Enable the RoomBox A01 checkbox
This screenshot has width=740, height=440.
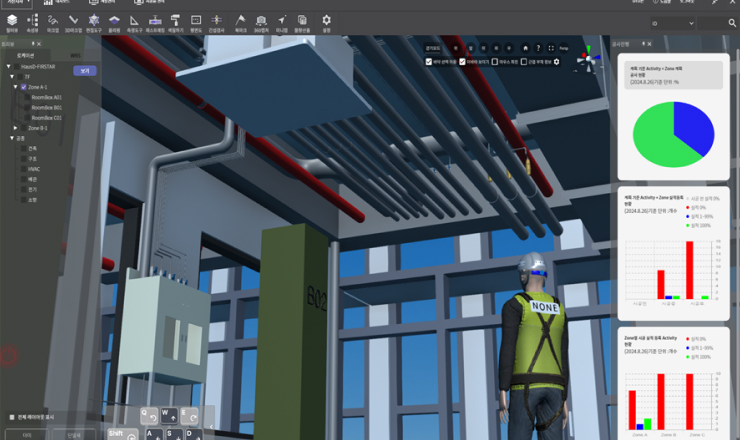(x=25, y=97)
